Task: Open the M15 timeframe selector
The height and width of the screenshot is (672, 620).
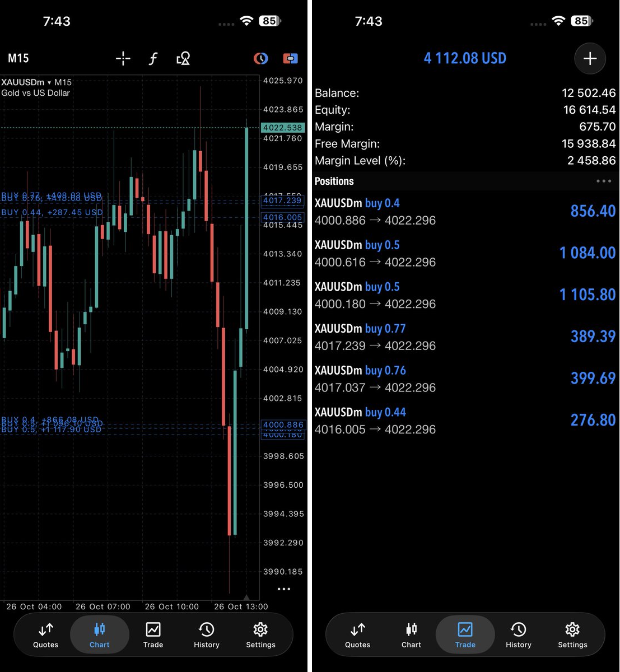Action: coord(18,58)
